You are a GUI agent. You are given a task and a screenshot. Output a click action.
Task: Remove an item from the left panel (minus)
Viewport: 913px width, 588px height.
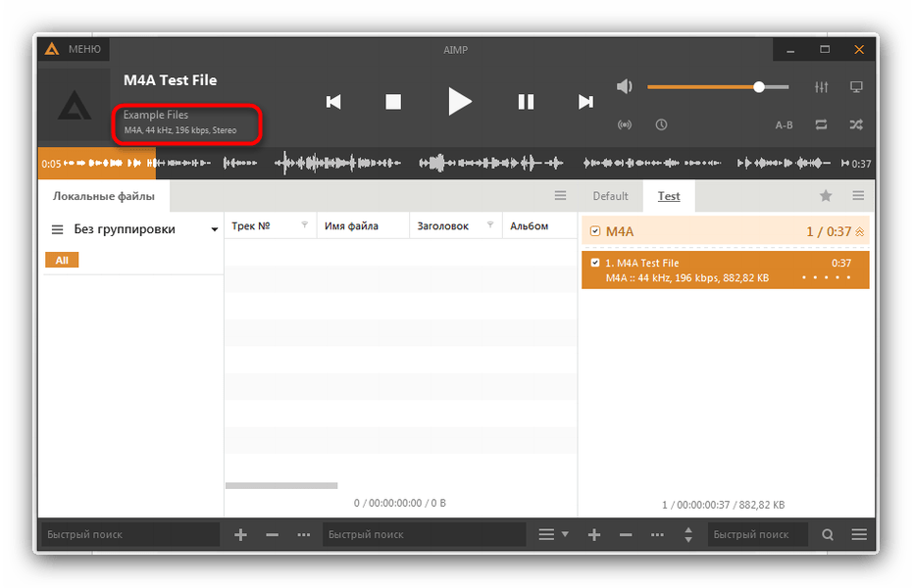[x=272, y=534]
